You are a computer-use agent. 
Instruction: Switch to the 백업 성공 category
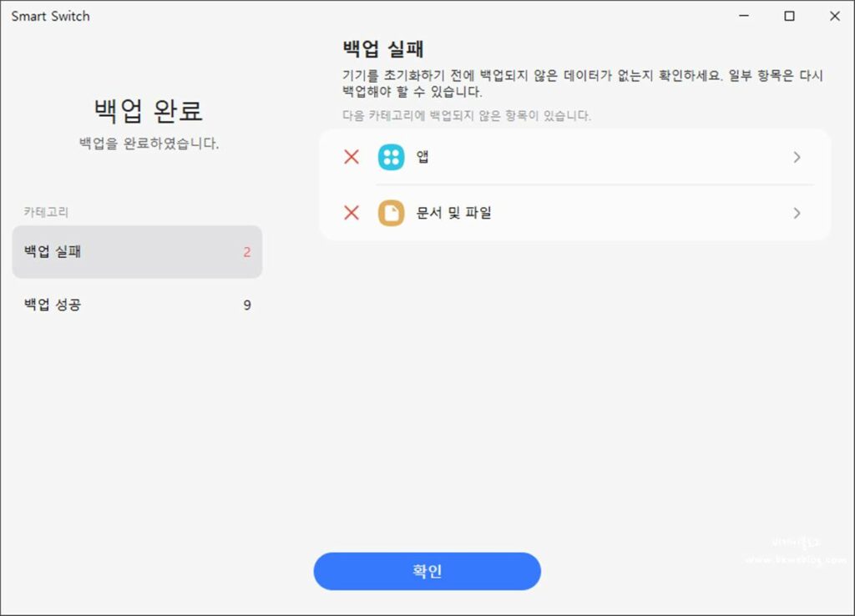click(x=137, y=305)
